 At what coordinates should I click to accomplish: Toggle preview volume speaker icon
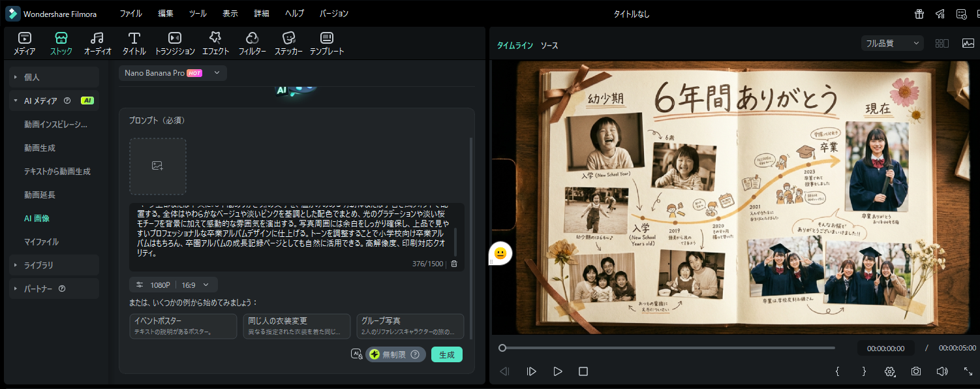942,371
